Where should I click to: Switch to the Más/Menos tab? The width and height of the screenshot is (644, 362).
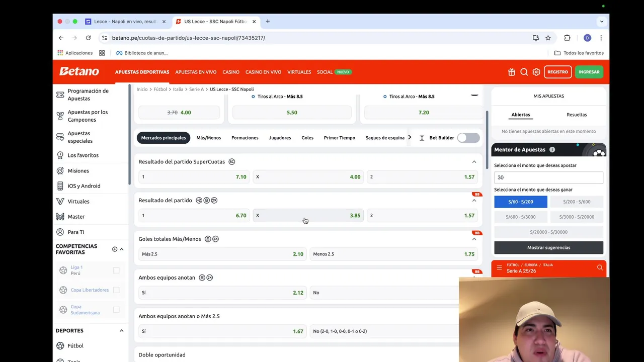tap(209, 138)
